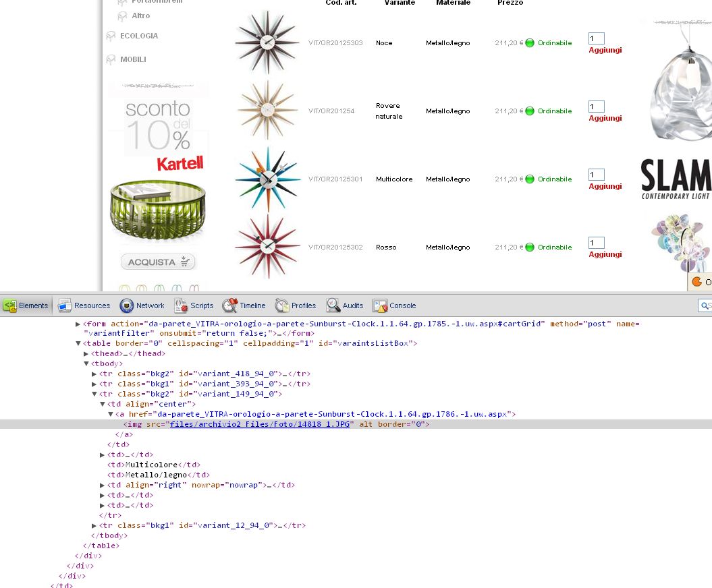Image resolution: width=712 pixels, height=588 pixels.
Task: Select article code VIT/OR20125302
Action: (x=335, y=247)
